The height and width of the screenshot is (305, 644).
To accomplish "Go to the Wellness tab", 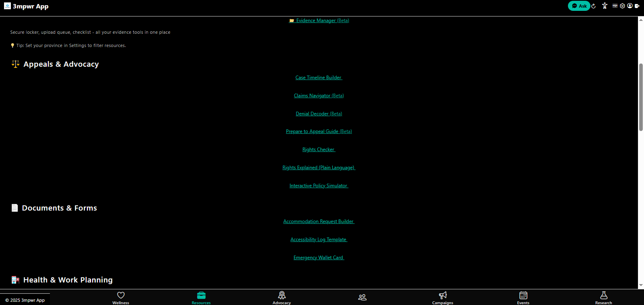I will click(x=121, y=298).
